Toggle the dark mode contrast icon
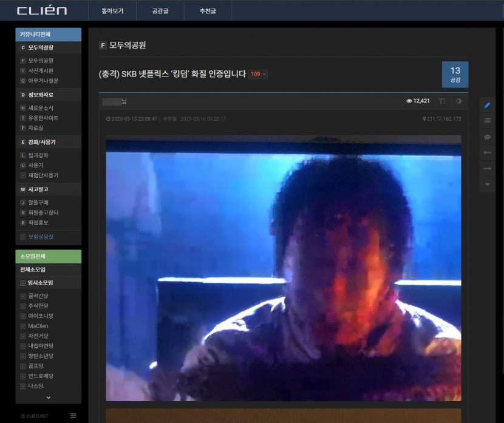This screenshot has height=423, width=504. click(x=458, y=101)
